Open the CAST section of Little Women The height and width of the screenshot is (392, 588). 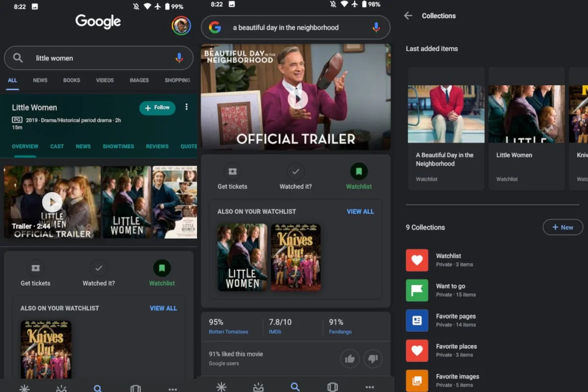point(57,147)
